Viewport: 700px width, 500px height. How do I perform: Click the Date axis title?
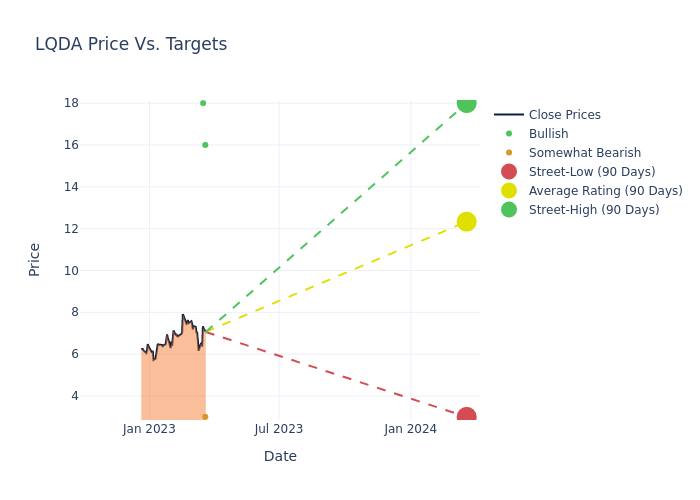280,456
